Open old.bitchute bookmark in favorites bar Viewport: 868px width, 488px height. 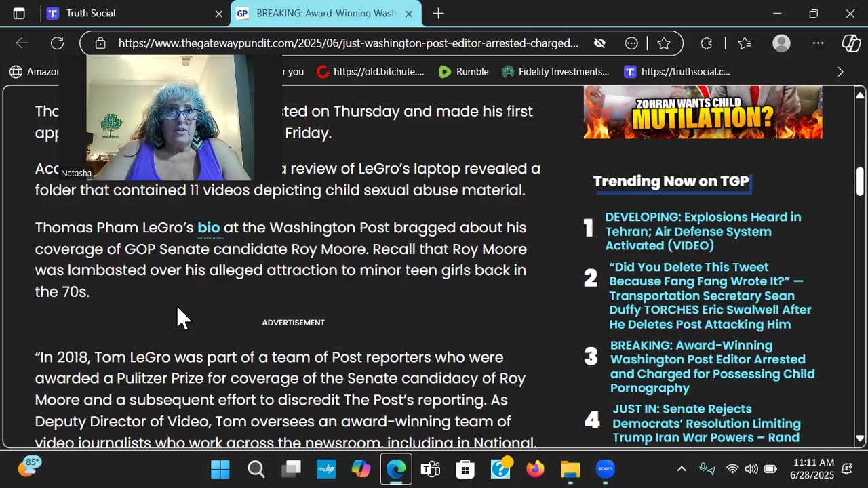coord(370,72)
